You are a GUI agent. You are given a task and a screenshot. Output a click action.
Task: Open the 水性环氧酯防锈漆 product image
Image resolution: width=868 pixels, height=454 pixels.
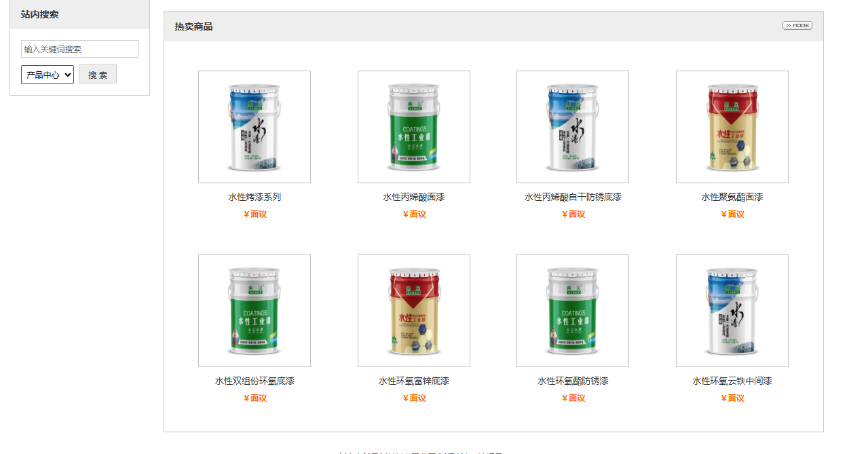pos(573,311)
